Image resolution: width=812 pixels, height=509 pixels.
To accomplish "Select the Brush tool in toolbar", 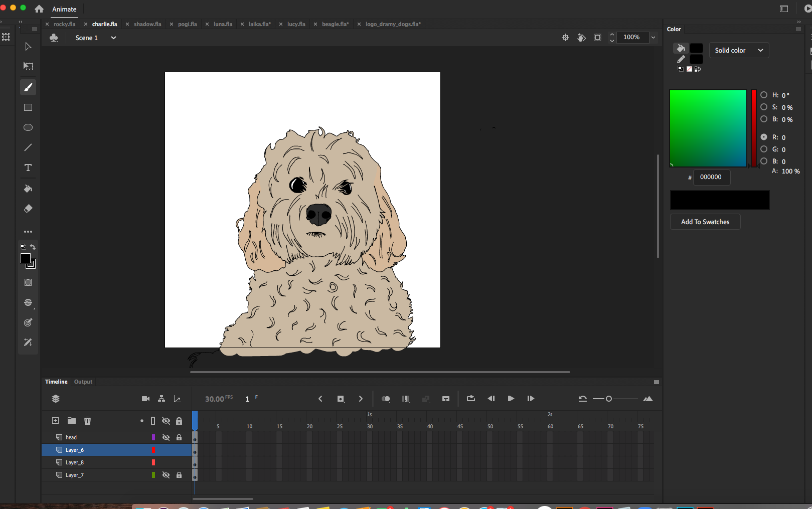I will 28,88.
